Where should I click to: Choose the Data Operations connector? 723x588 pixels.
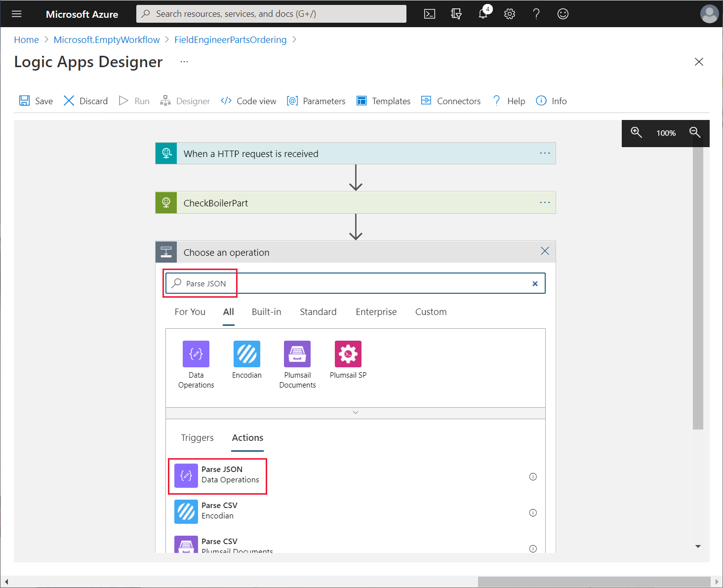pyautogui.click(x=196, y=364)
